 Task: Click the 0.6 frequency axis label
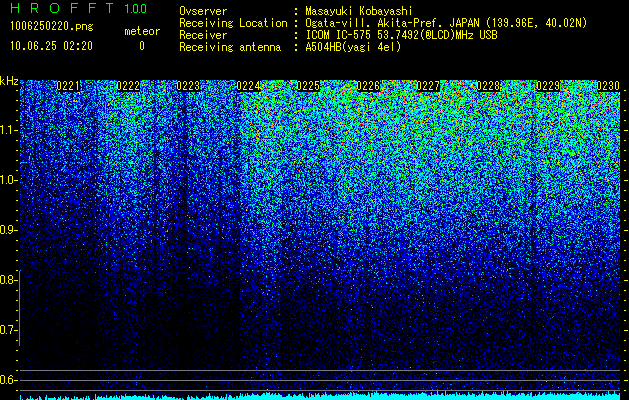coord(8,380)
